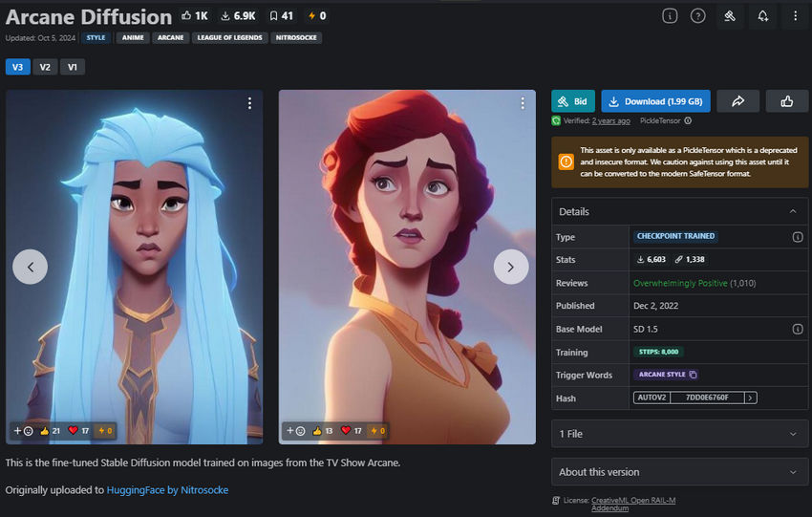
Task: Add emoji reaction to blue-haired image
Action: coord(23,430)
